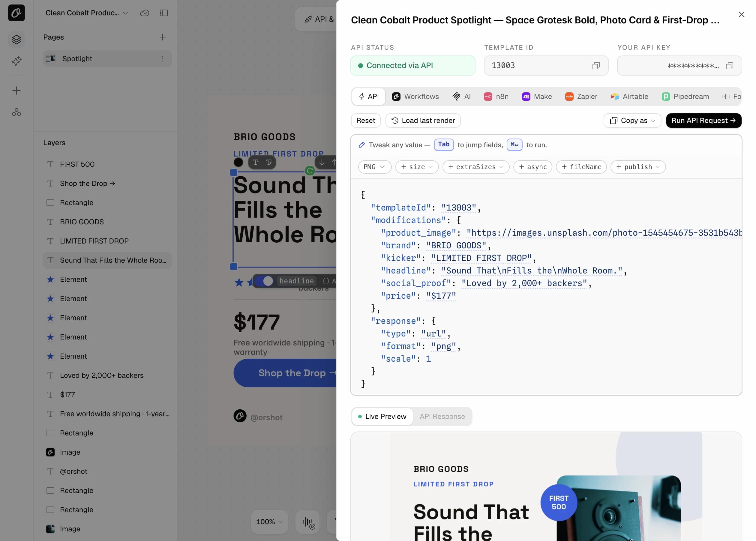Select the Loved by 2,000+ backers layer
756x541 pixels.
click(x=107, y=375)
